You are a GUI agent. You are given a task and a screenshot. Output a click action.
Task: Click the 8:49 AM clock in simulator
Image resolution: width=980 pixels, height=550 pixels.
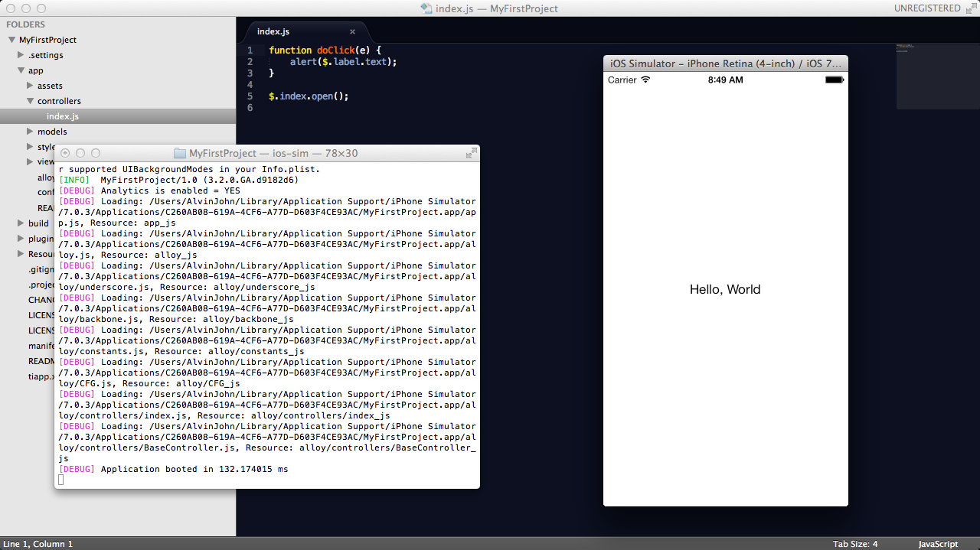(725, 80)
